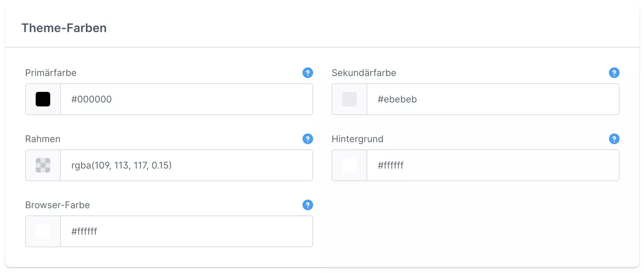Click the Sekundärfarbe field label
644x273 pixels.
pos(364,73)
